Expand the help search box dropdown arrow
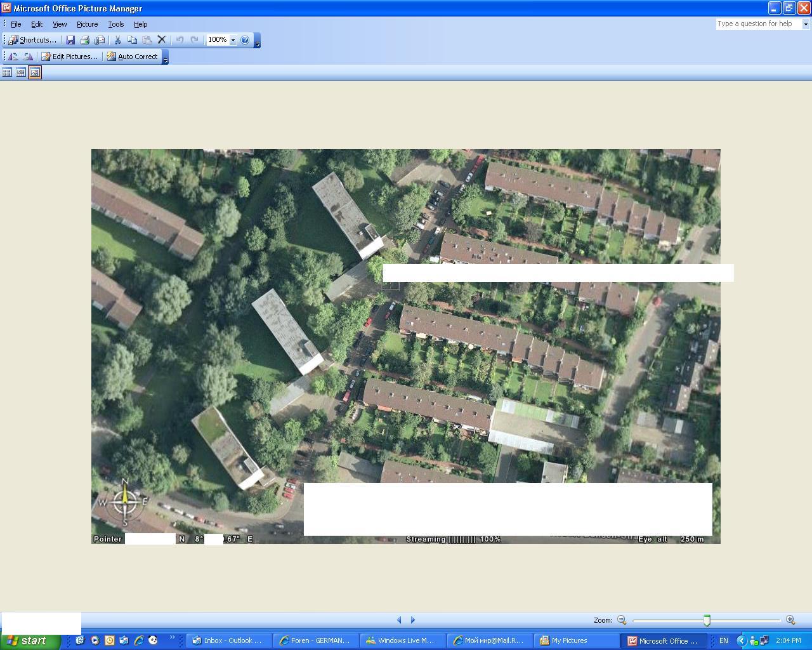The image size is (812, 650). (x=806, y=24)
